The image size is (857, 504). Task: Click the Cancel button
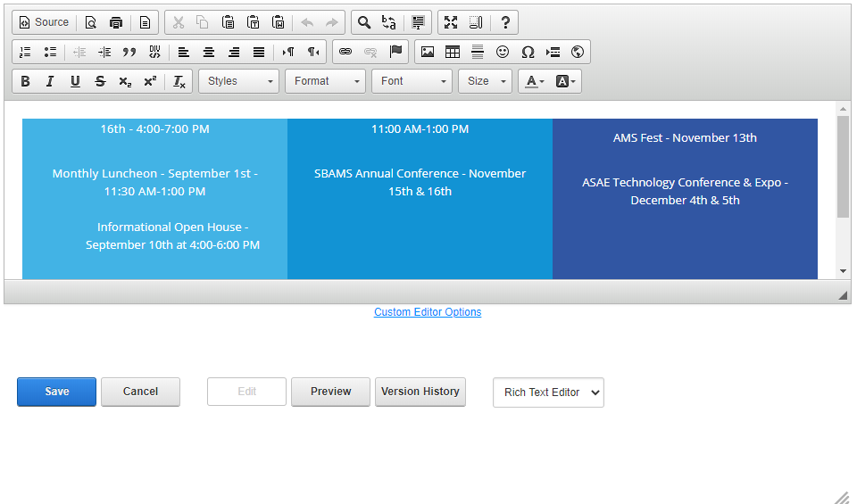point(140,392)
